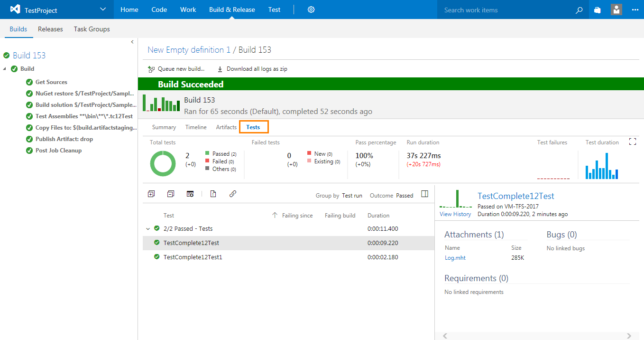Open the Outcome Passed filter dropdown
The height and width of the screenshot is (340, 644).
click(405, 196)
